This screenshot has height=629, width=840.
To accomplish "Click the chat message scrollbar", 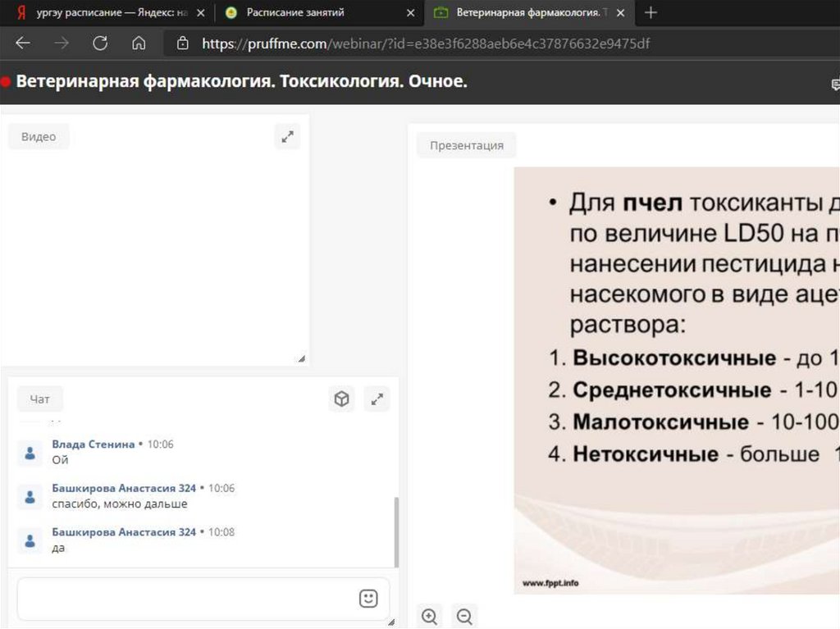I will click(397, 531).
